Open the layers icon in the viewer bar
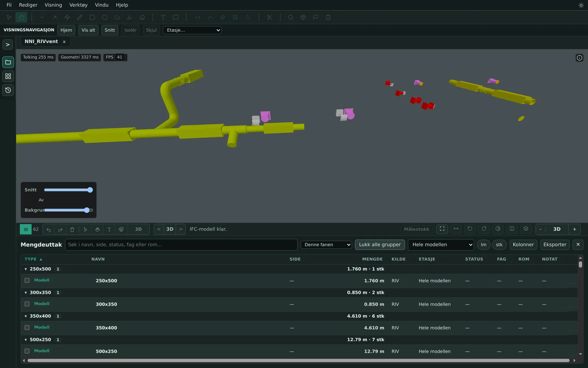 526,229
